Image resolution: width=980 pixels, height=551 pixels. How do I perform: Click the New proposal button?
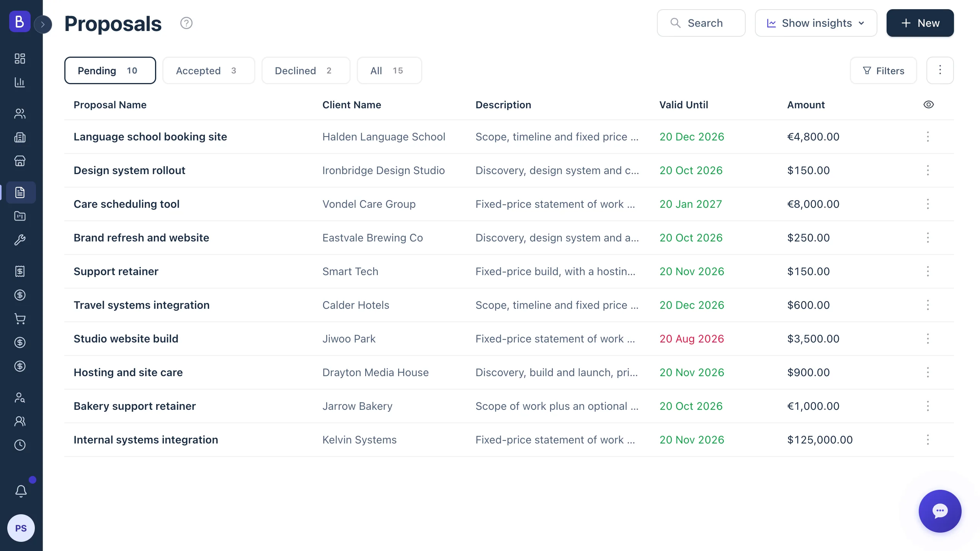pos(920,23)
